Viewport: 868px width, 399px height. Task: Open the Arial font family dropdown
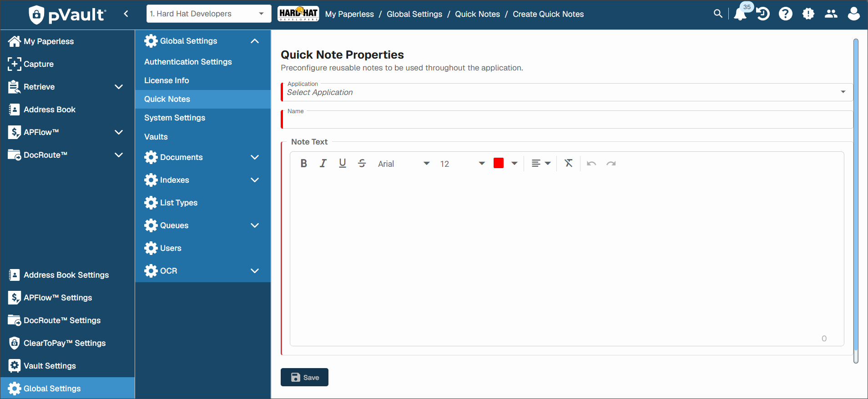pyautogui.click(x=404, y=164)
